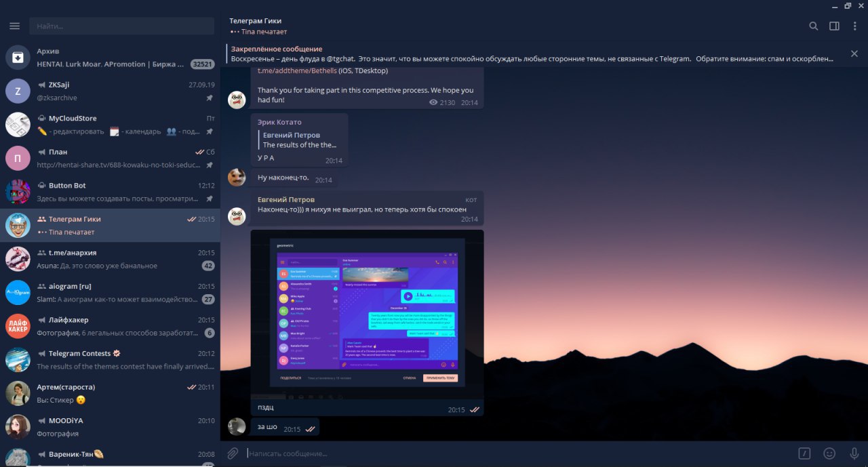Open the emoji picker smiley icon
This screenshot has width=868, height=467.
click(829, 453)
